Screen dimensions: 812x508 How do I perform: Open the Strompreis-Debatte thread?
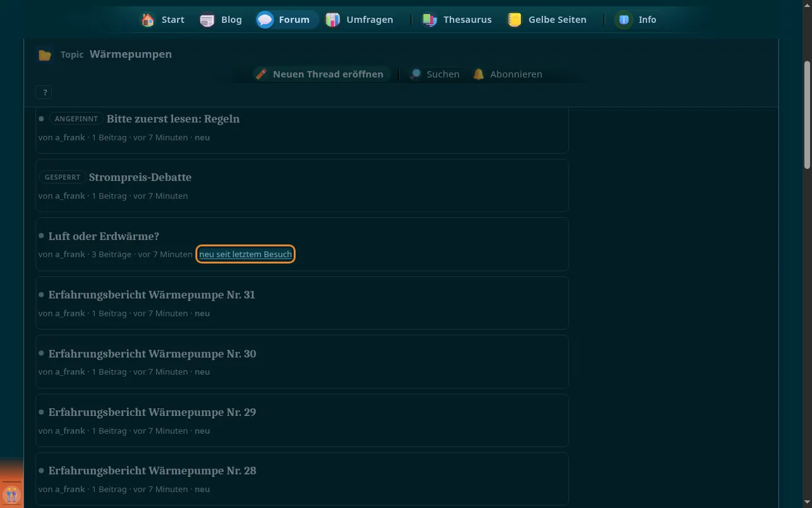(x=140, y=177)
